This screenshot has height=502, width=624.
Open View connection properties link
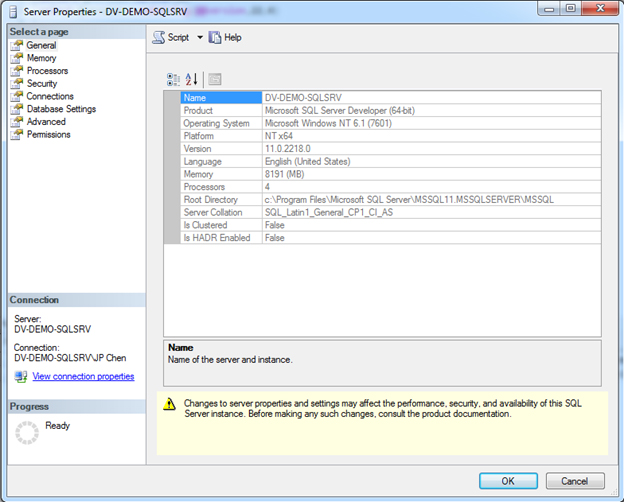coord(83,377)
